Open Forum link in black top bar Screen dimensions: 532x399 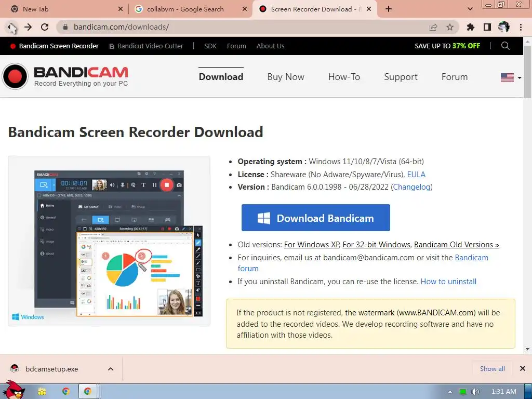236,46
